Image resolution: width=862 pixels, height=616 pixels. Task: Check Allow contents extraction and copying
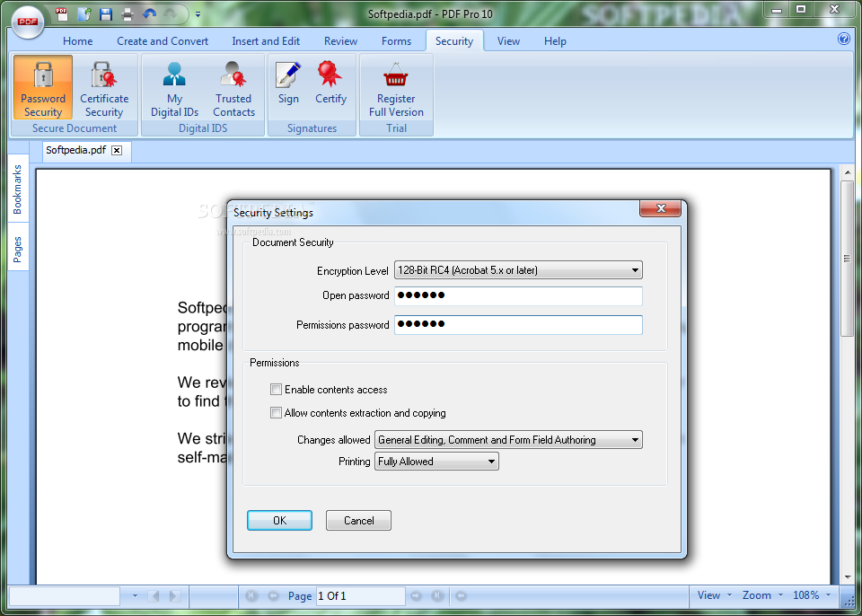[x=276, y=412]
